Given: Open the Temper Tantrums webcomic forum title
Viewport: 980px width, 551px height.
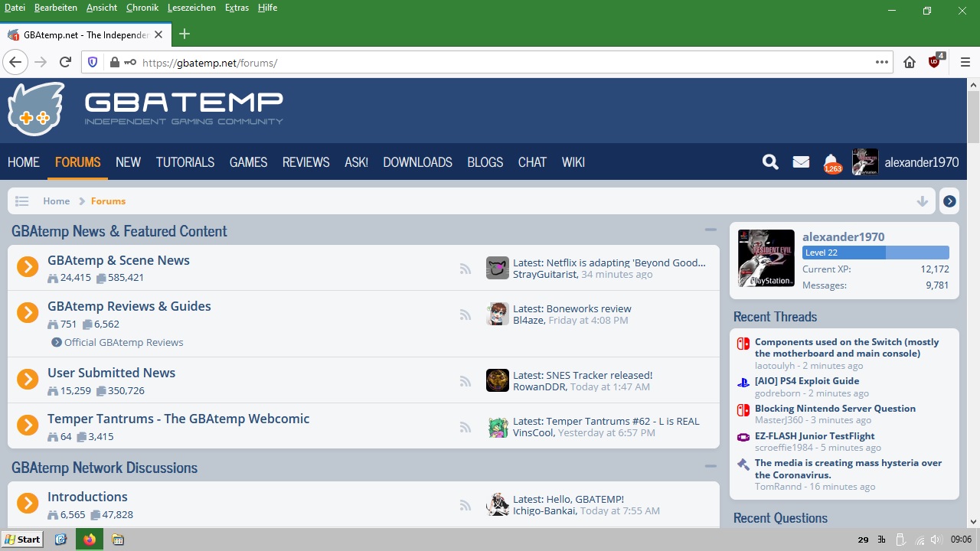Looking at the screenshot, I should pos(178,419).
